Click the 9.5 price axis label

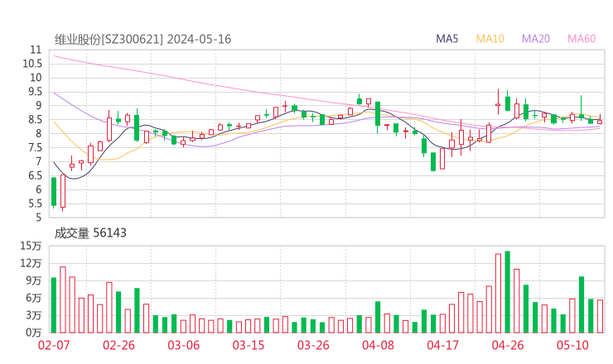coord(35,92)
